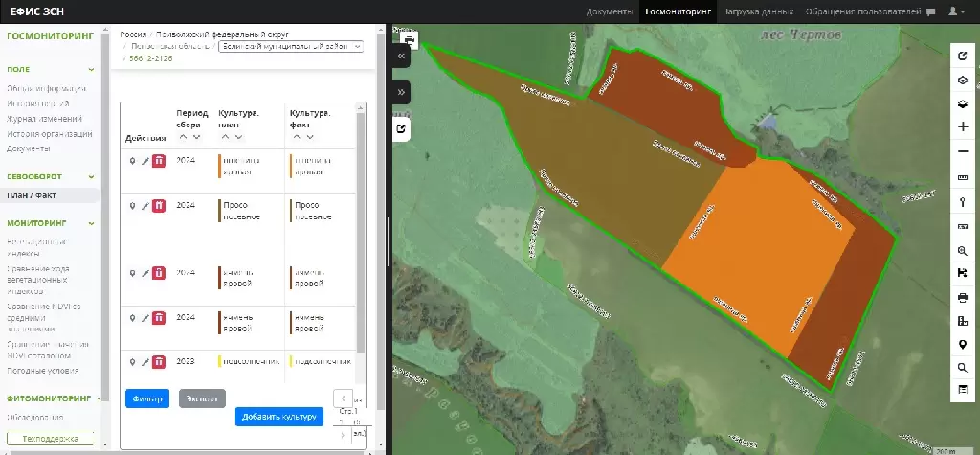980x455 pixels.
Task: Zoom in with the plus icon
Action: [x=963, y=127]
